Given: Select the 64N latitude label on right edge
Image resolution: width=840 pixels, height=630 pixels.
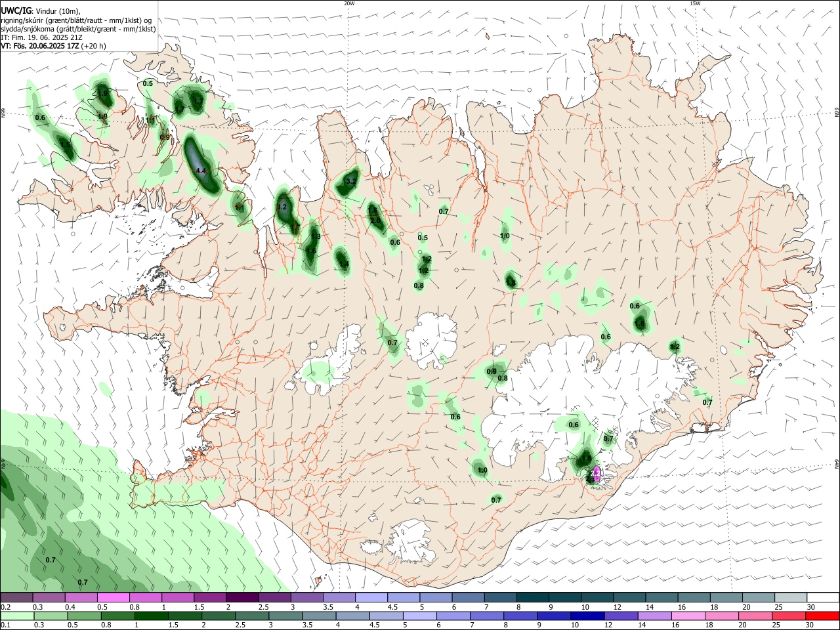Looking at the screenshot, I should [837, 464].
